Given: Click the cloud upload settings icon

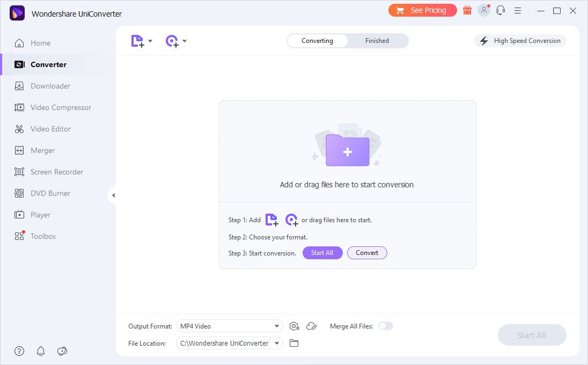Looking at the screenshot, I should tap(312, 326).
